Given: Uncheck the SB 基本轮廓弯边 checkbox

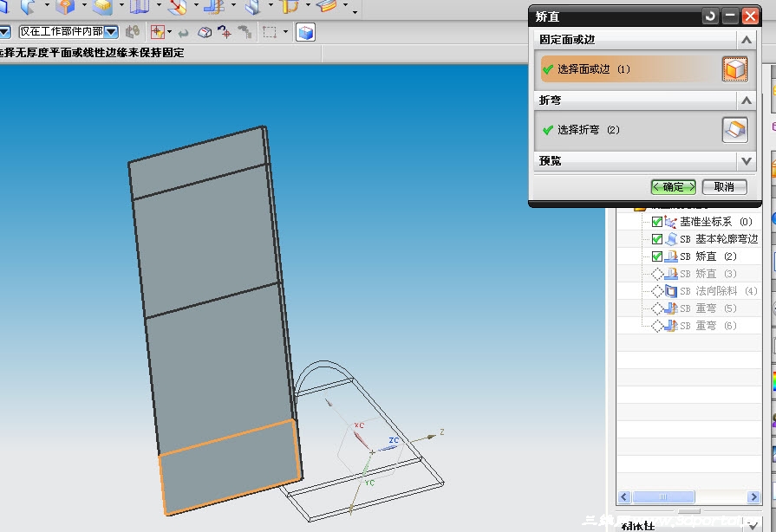Looking at the screenshot, I should point(656,239).
